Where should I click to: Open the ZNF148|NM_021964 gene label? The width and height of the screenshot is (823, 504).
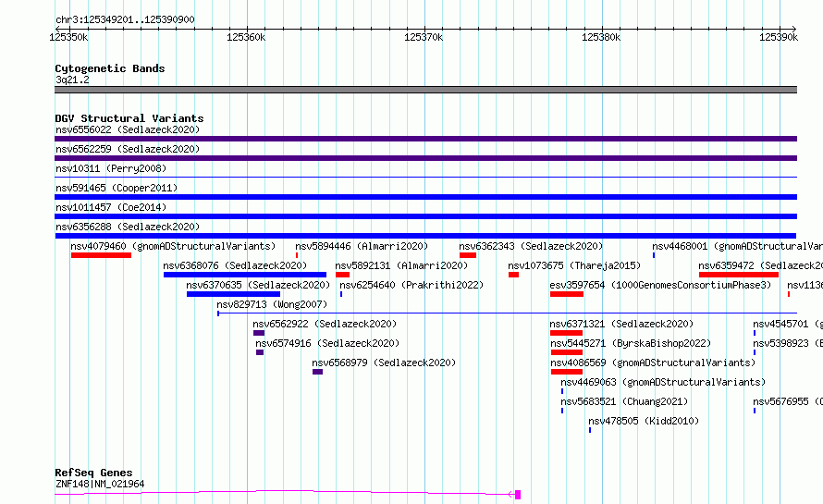100,484
